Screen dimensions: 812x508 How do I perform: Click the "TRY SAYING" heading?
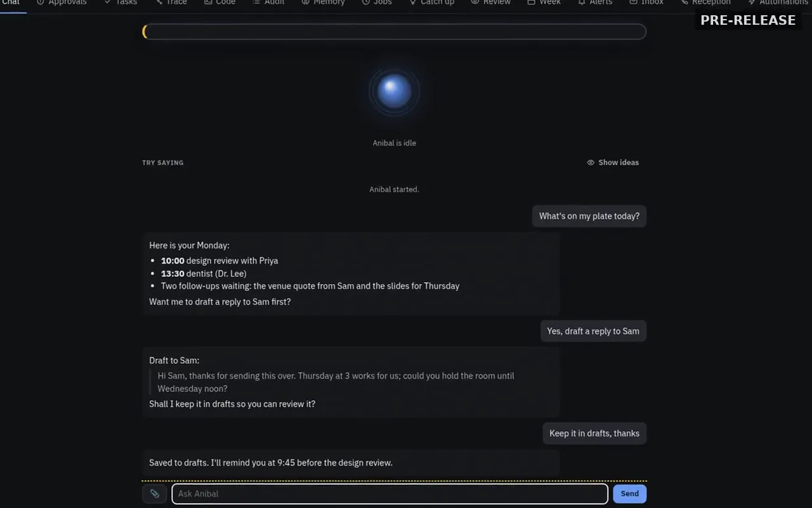[x=162, y=163]
